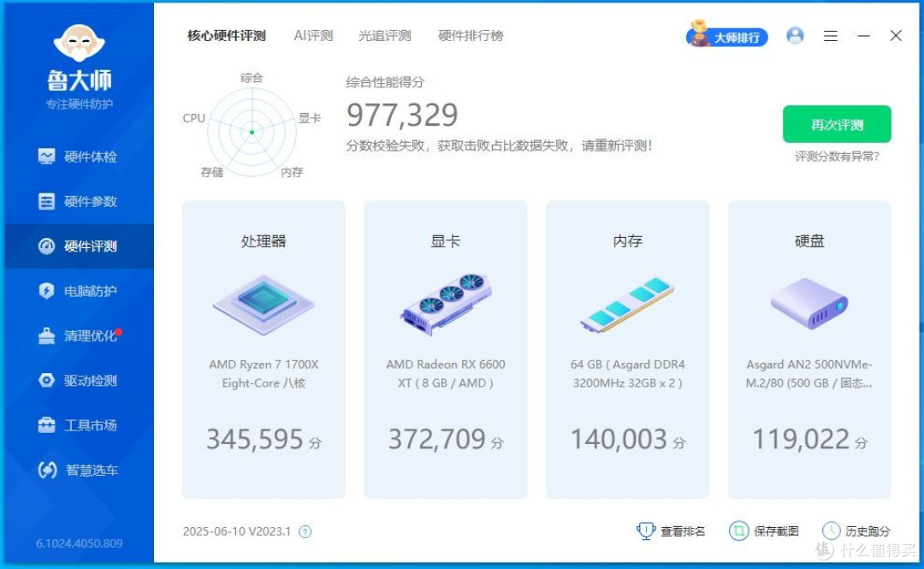The height and width of the screenshot is (569, 924).
Task: Click the graphics card illustration
Action: pos(446,303)
